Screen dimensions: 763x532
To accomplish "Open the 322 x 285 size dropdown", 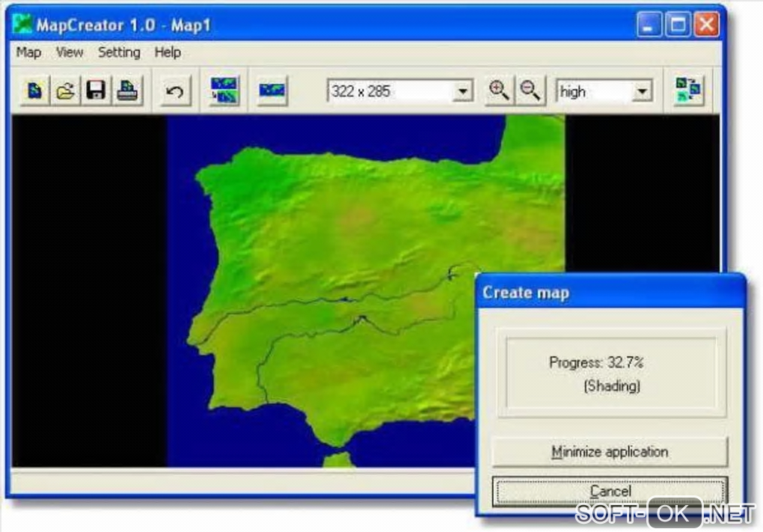I will pos(462,91).
